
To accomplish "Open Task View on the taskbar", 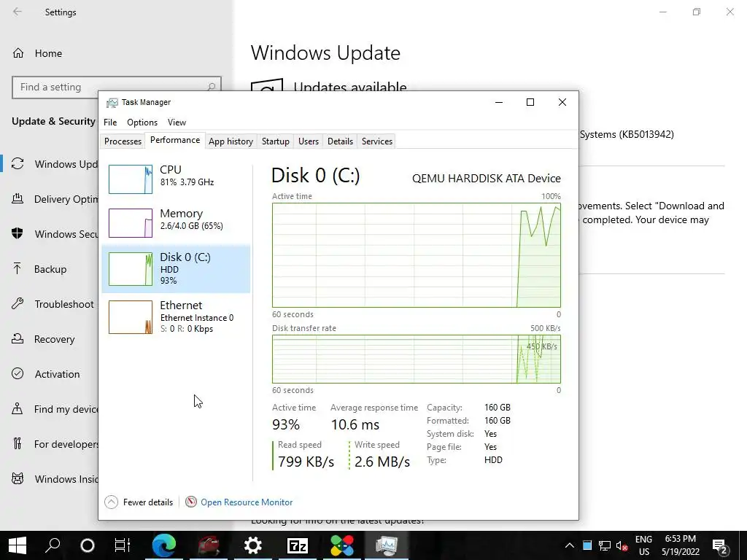I will coord(123,545).
